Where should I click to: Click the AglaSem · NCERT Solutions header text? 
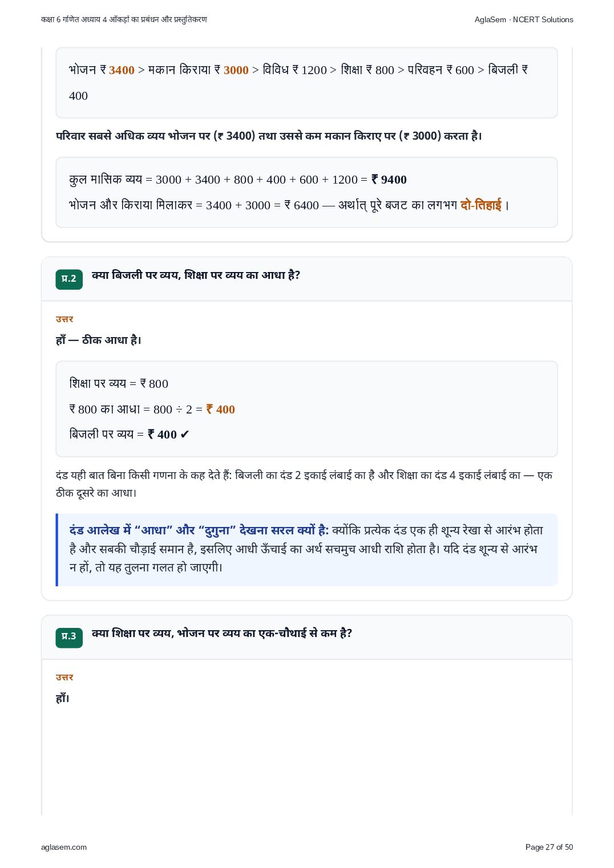pyautogui.click(x=524, y=19)
